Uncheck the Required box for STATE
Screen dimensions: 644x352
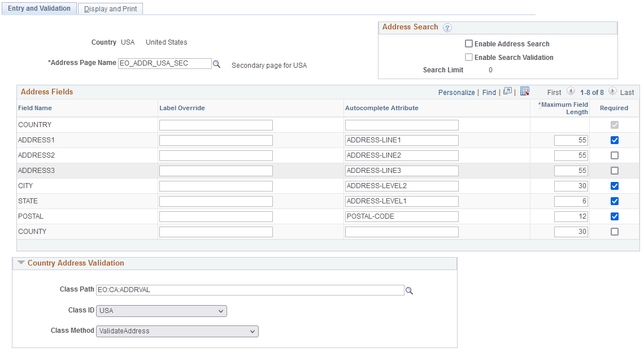[x=615, y=201]
